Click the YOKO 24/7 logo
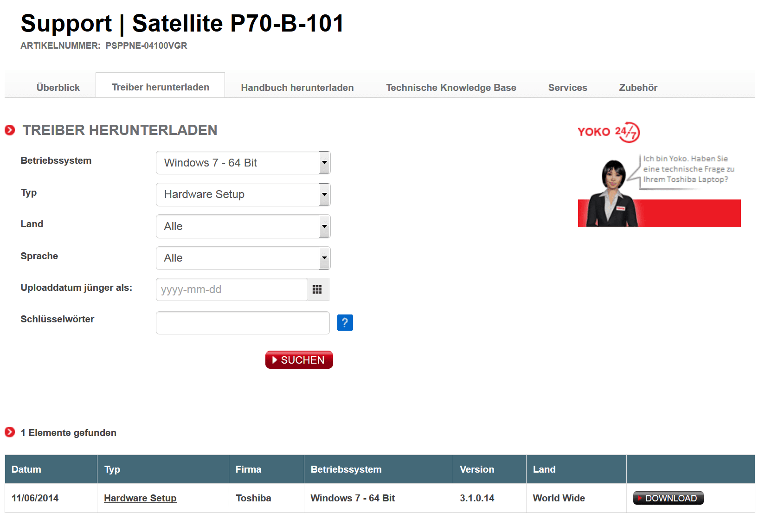759x532 pixels. [x=609, y=132]
